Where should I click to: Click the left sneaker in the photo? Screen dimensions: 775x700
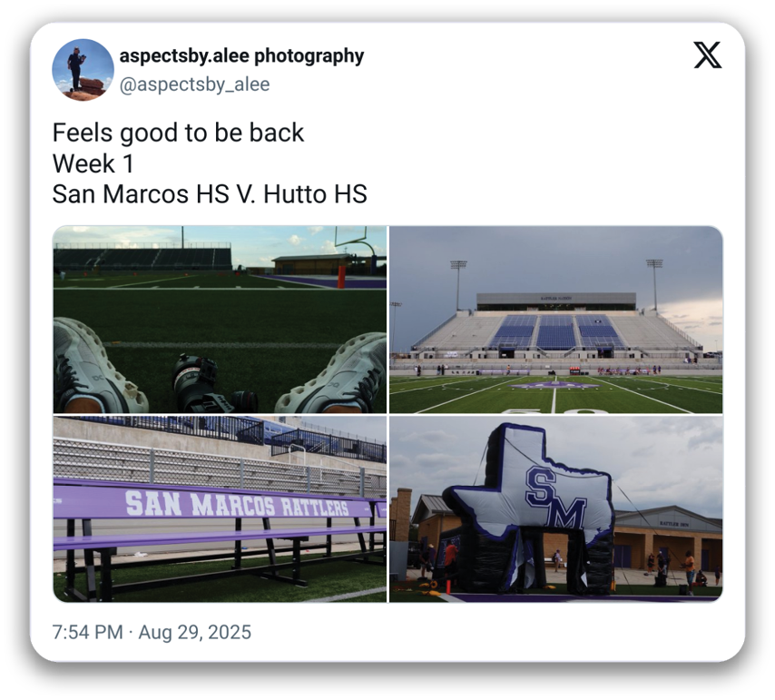(x=94, y=368)
